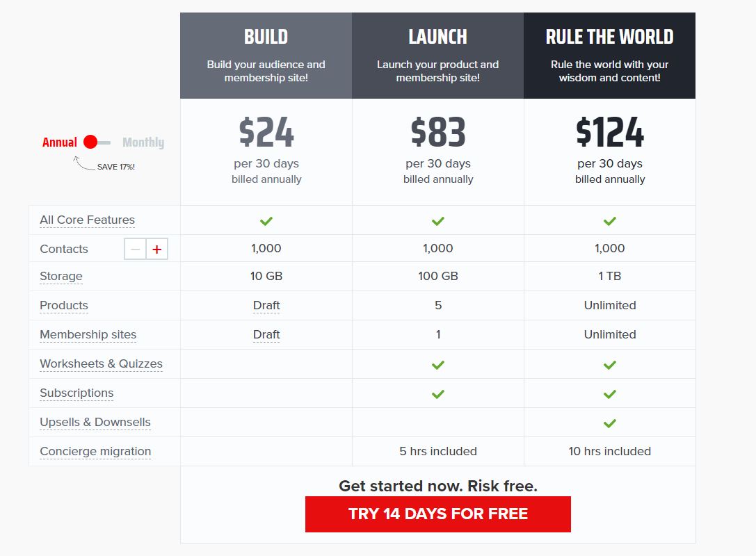Click Draft under Build for Products

coord(266,306)
